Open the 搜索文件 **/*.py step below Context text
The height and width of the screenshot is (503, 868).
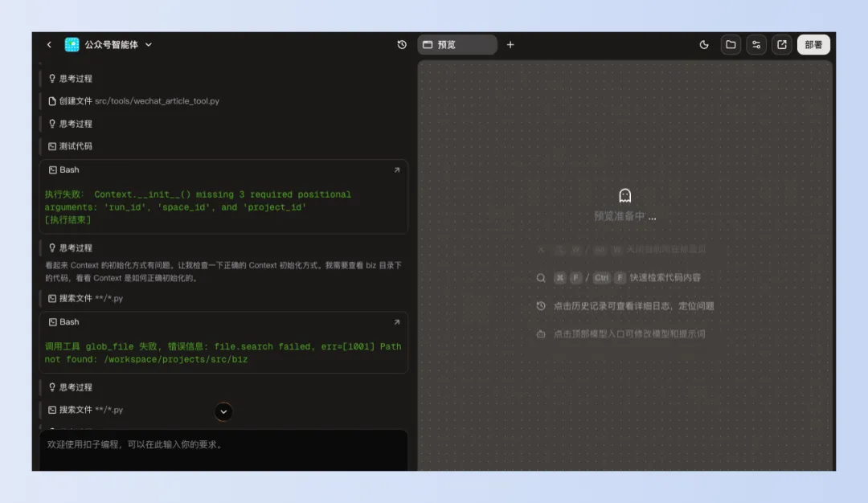pos(86,298)
